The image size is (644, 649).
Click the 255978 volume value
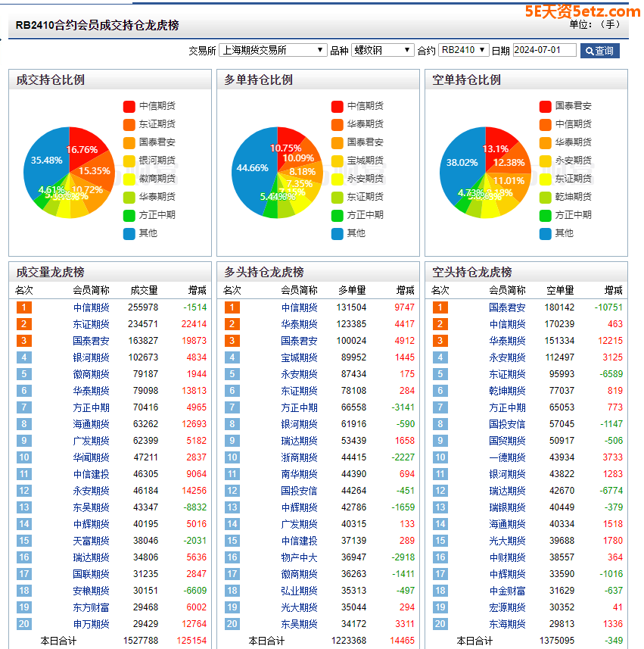[143, 307]
